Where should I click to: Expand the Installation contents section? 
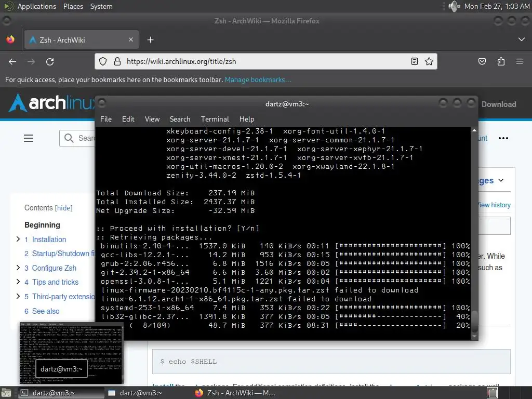(18, 239)
